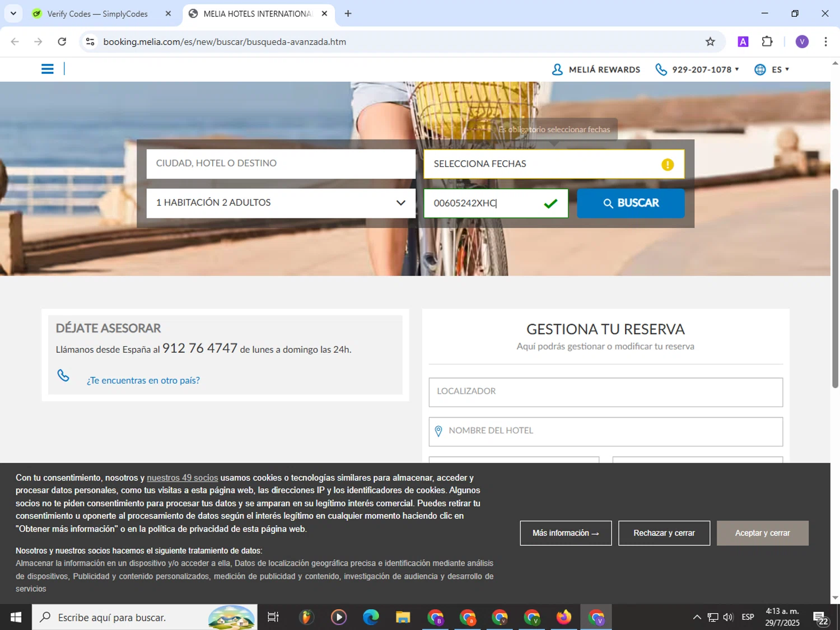Viewport: 840px width, 630px height.
Task: Click the 912 76 4747 phone number
Action: click(200, 348)
